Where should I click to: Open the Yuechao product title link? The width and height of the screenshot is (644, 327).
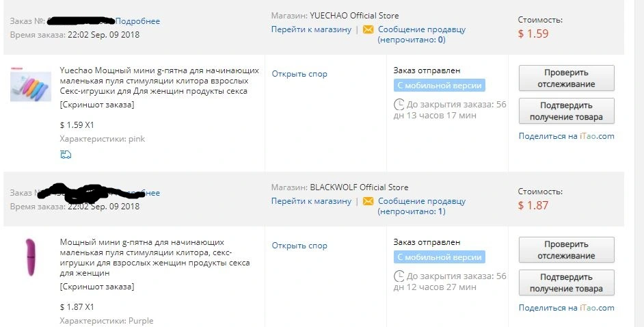coord(159,81)
